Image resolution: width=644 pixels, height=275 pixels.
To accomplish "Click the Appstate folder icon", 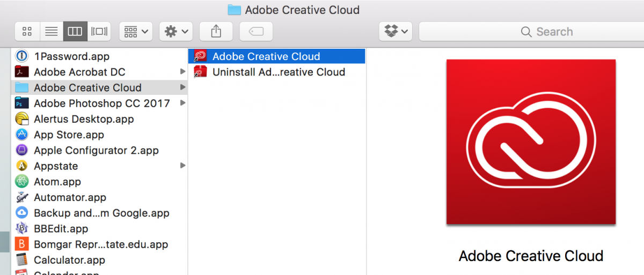I will (22, 166).
